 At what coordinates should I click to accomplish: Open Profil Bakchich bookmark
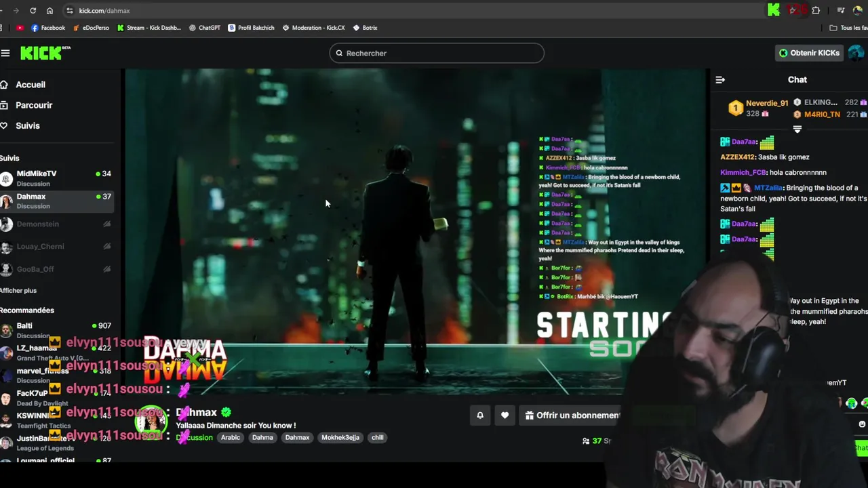pos(251,28)
